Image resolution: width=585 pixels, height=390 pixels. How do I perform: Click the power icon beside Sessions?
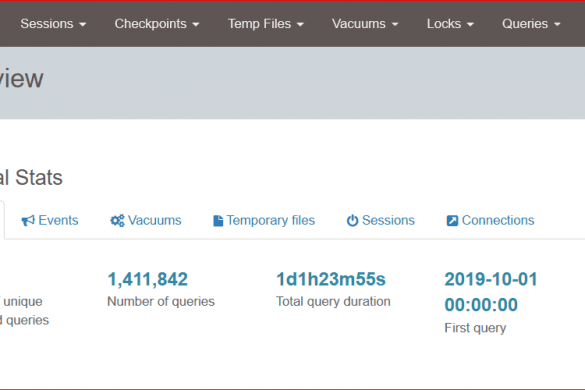coord(353,221)
